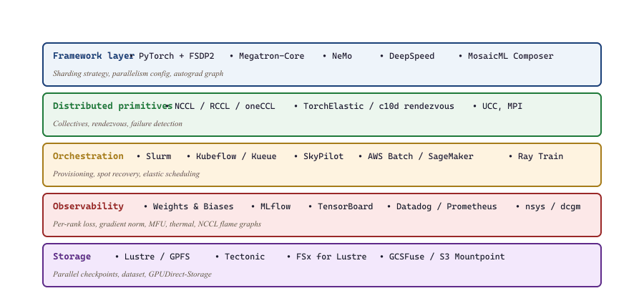Select 'NCCL / RCCL / oneCCL' item
Viewport: 644px width, 301px height.
click(225, 106)
